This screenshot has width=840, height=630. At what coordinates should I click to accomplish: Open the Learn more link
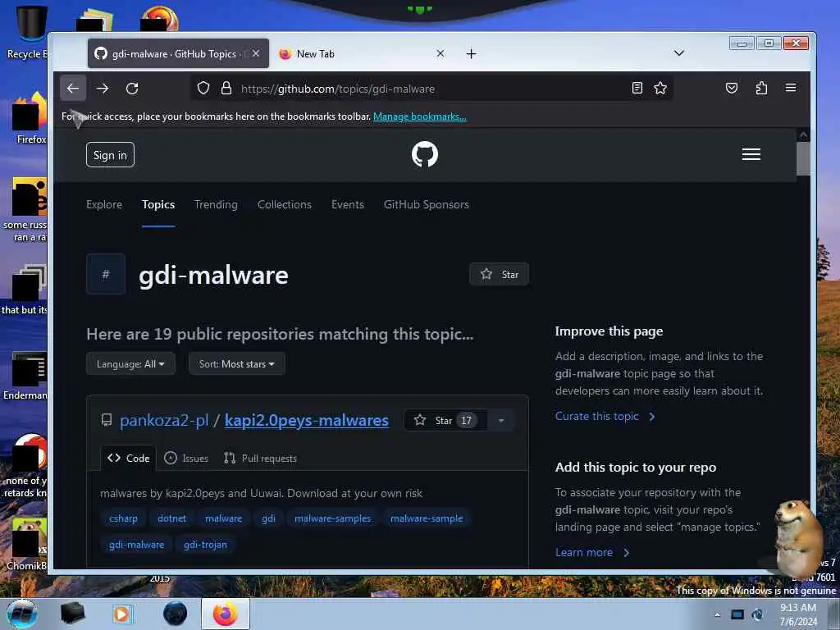592,552
